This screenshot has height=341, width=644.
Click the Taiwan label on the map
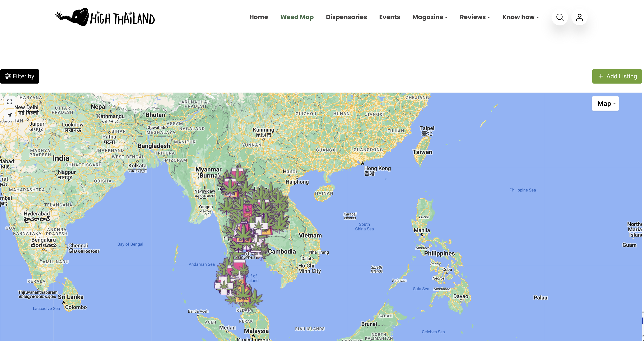point(422,152)
